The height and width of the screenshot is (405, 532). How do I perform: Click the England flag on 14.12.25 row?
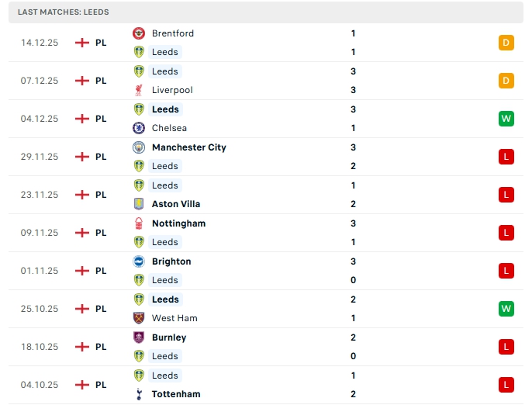[81, 43]
